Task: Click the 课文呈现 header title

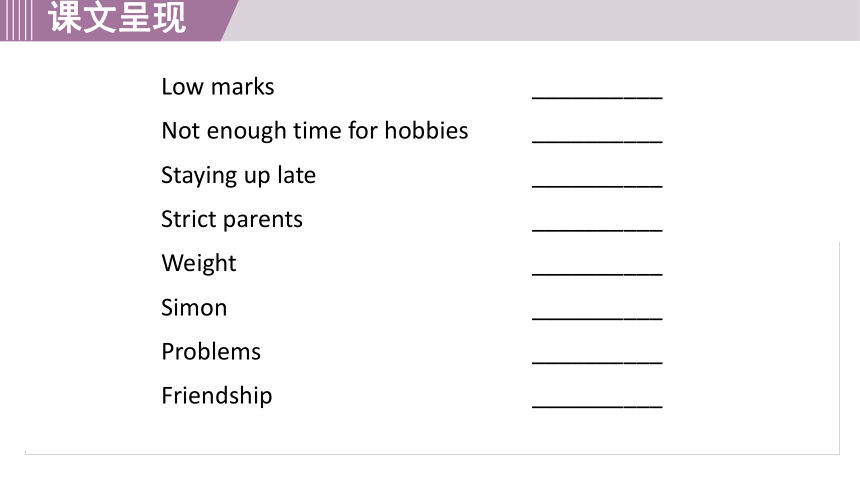Action: coord(117,18)
